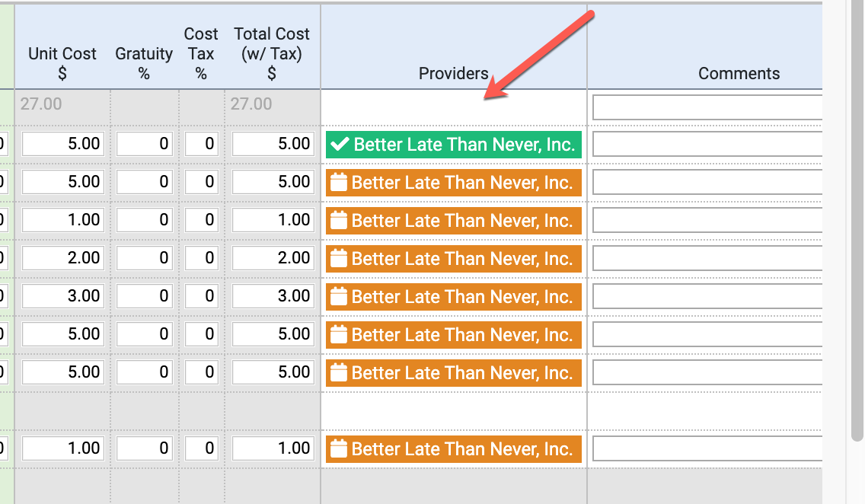865x504 pixels.
Task: Select the Gratuity field in the 3.00 row
Action: click(145, 296)
